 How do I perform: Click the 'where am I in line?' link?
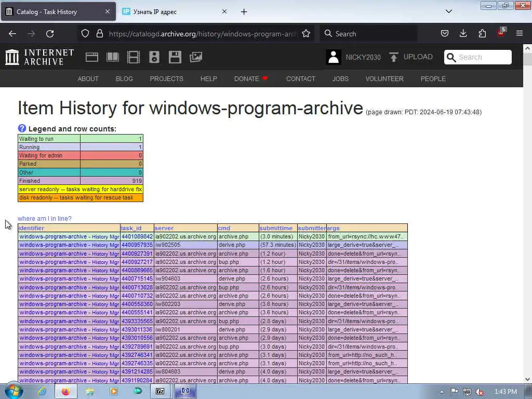click(45, 219)
